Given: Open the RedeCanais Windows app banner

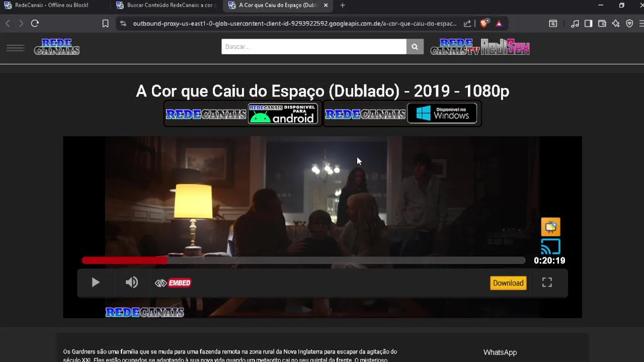Looking at the screenshot, I should click(x=401, y=114).
